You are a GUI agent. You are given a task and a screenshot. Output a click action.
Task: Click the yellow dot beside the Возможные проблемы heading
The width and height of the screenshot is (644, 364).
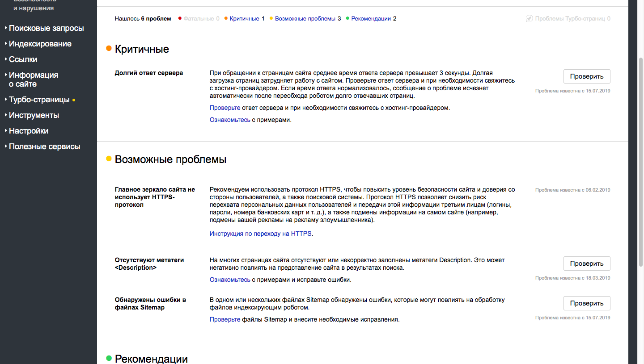tap(109, 159)
